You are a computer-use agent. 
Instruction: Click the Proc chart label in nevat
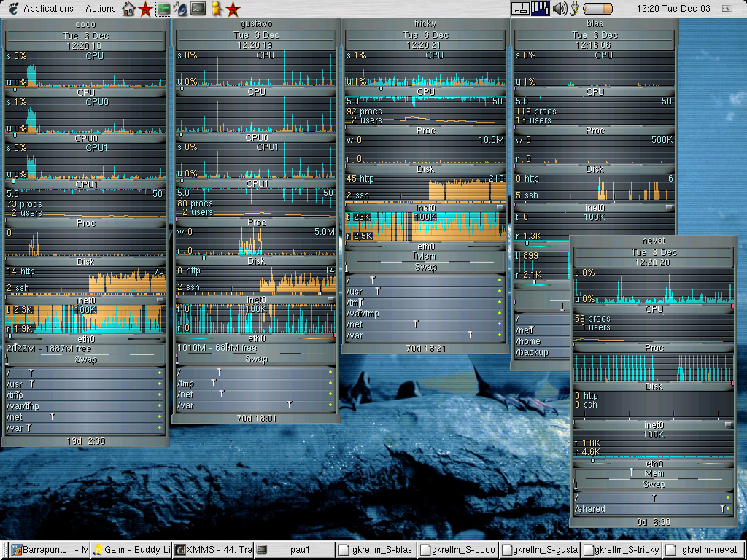click(x=654, y=348)
